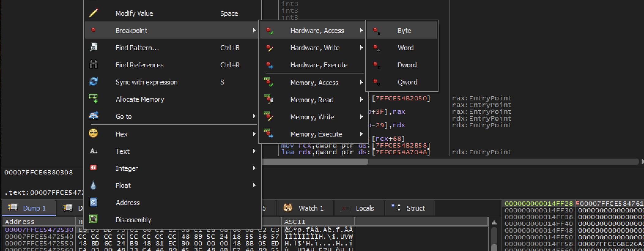644x251 pixels.
Task: Select stack address 000000000014FF58
Action: (x=539, y=244)
